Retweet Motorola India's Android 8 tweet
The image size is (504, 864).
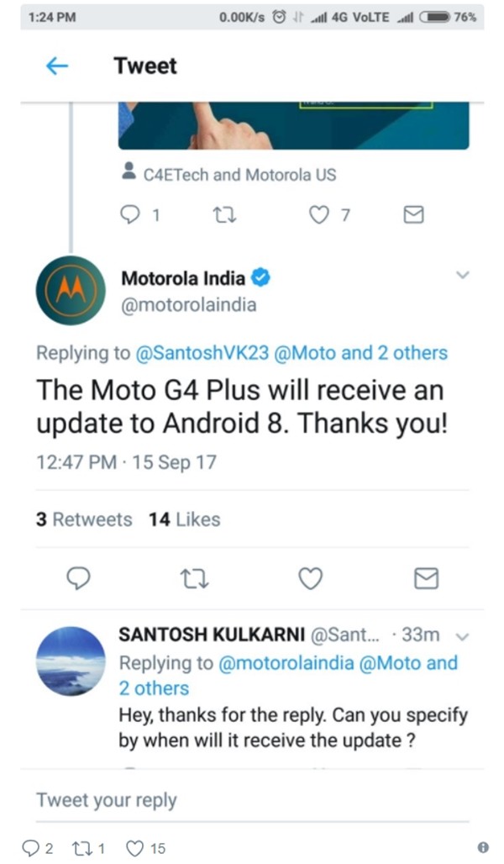click(194, 578)
